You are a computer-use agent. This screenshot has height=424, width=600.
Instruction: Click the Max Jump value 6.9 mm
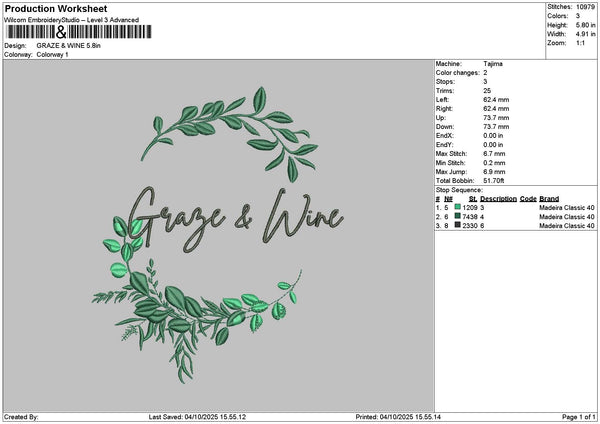494,172
